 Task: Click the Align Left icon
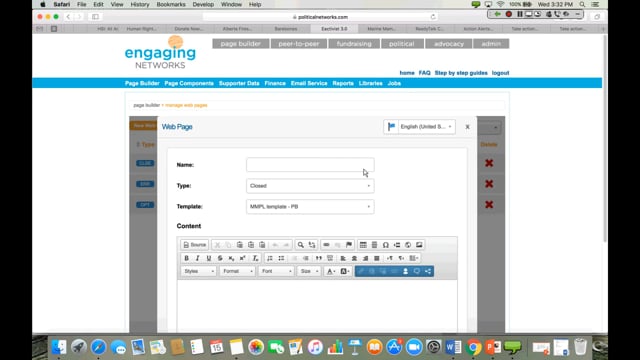click(343, 258)
